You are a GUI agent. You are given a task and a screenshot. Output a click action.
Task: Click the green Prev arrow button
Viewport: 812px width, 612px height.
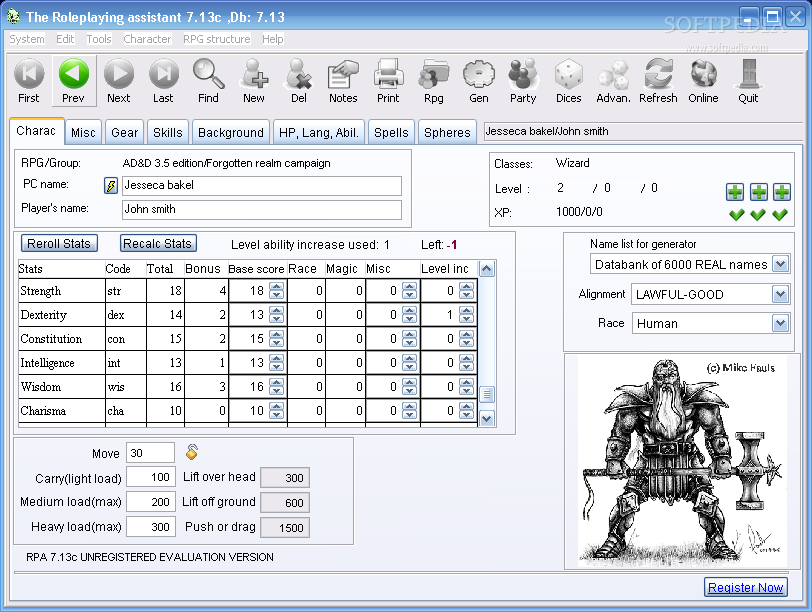pyautogui.click(x=74, y=81)
